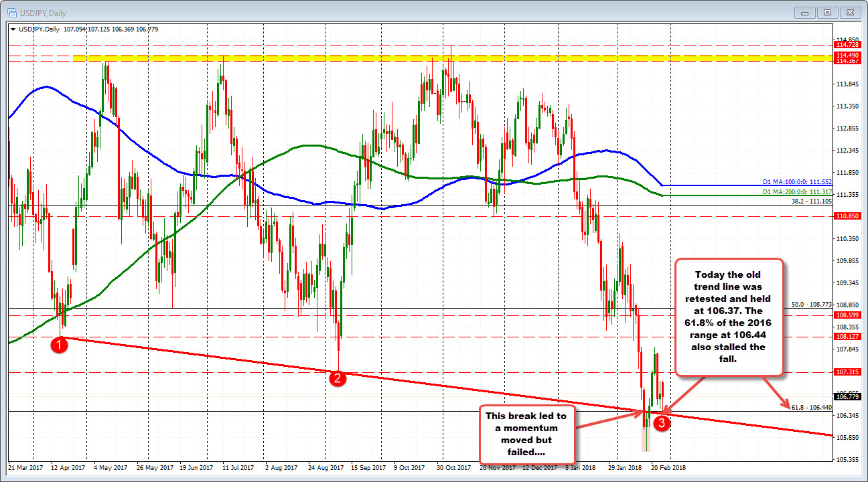The image size is (868, 482).
Task: Click the red 107.315 price tag
Action: click(847, 372)
